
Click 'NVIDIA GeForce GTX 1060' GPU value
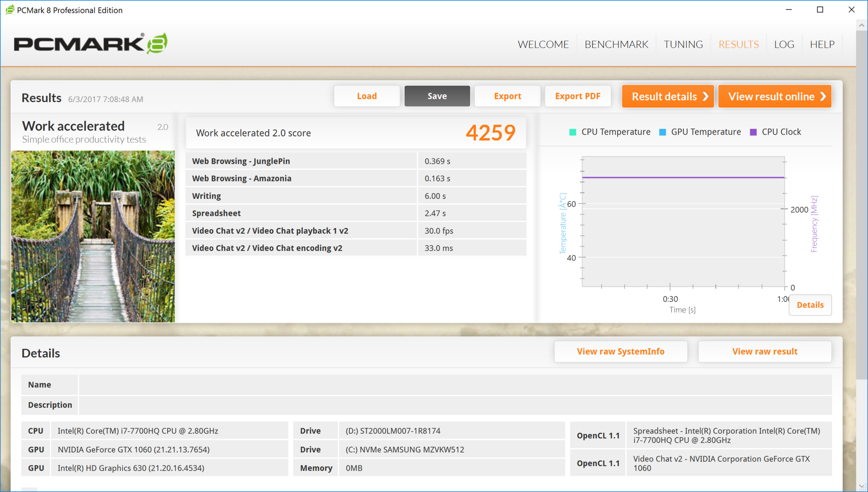[x=133, y=449]
